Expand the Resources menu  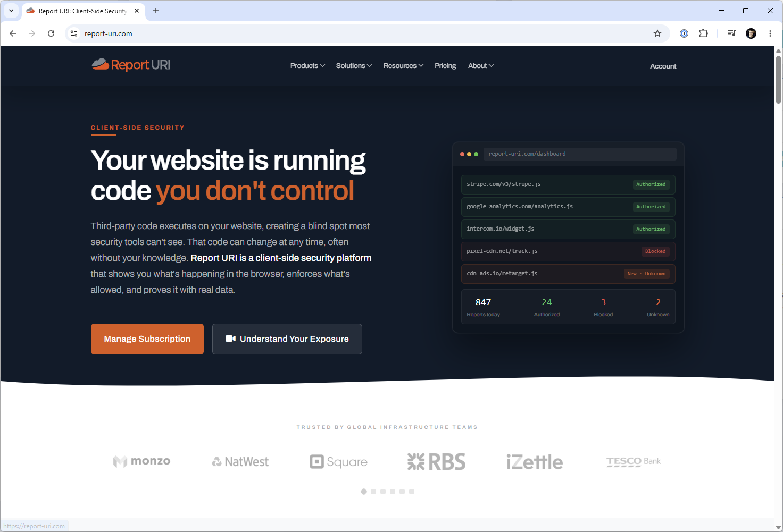point(403,66)
